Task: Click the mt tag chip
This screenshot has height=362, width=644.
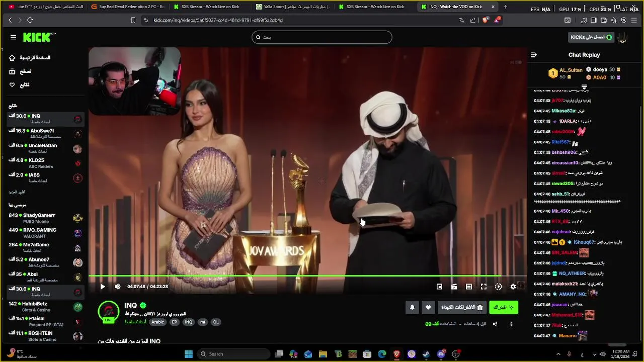Action: point(203,322)
